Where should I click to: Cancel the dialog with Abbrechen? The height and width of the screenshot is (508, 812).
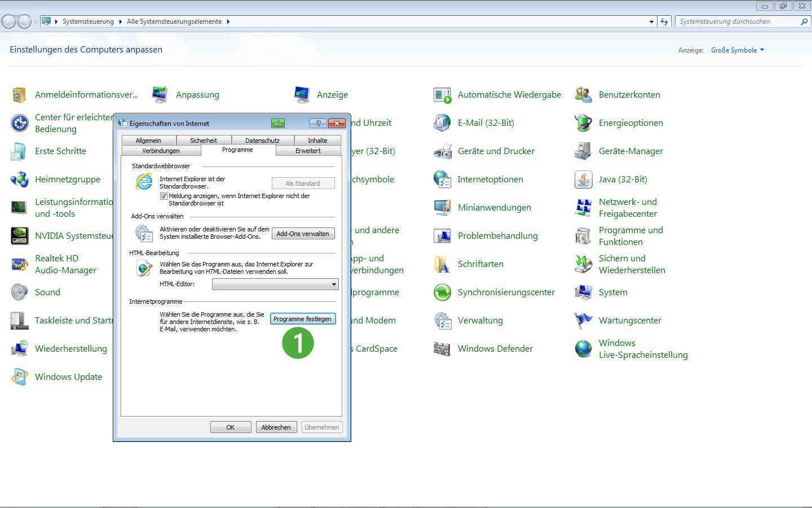[276, 427]
